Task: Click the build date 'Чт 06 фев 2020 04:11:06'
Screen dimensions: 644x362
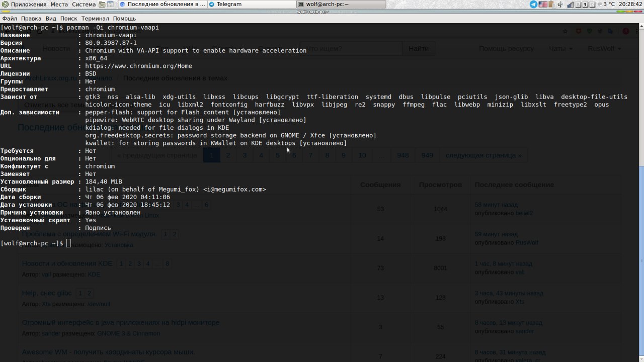Action: [x=127, y=197]
